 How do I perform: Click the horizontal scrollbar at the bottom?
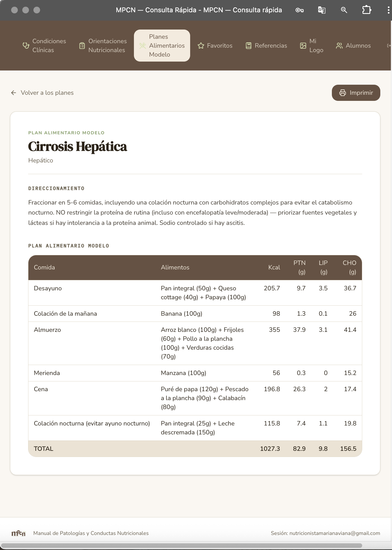tap(182, 545)
